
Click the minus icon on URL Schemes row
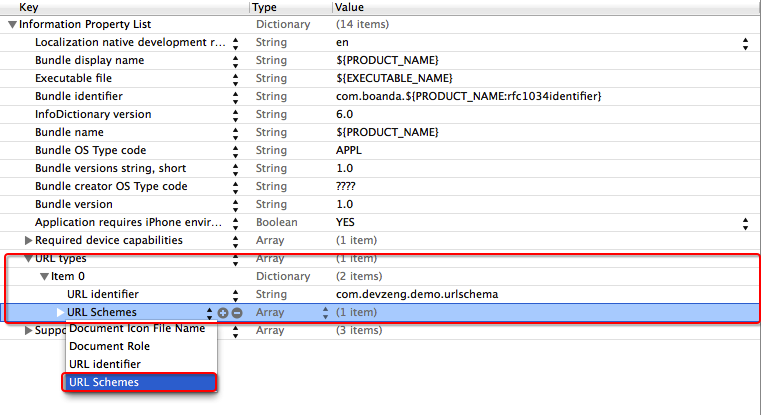click(237, 313)
